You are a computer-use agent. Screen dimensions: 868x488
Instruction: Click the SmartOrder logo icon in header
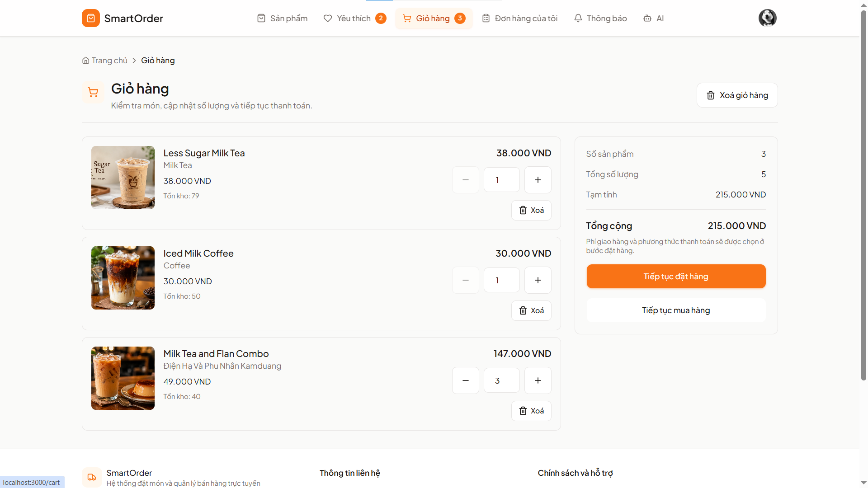point(90,18)
